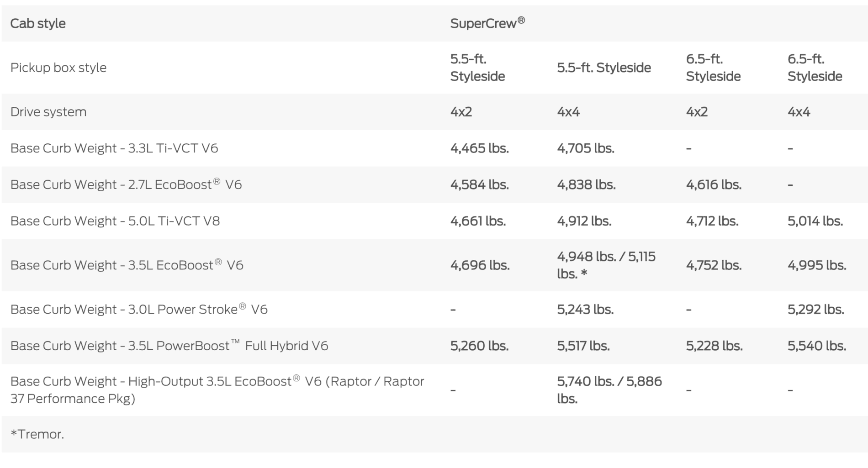Select the SuperCrew header cell
Viewport: 868px width, 468px height.
(487, 23)
